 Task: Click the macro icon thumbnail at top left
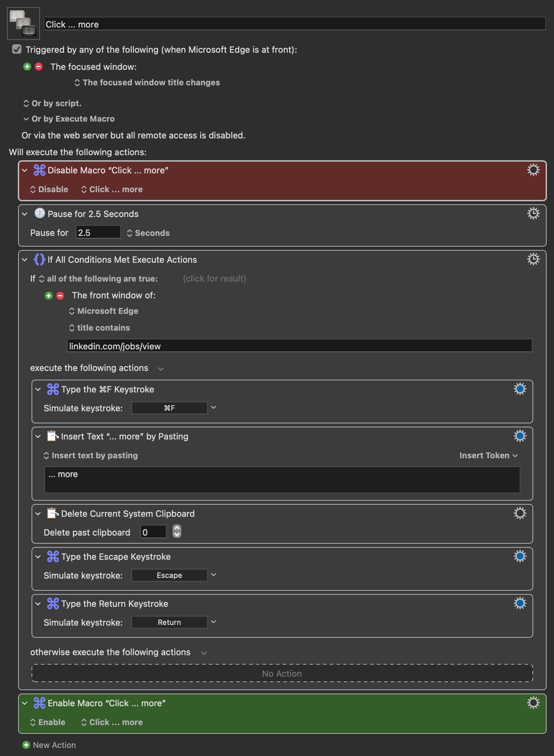coord(23,23)
